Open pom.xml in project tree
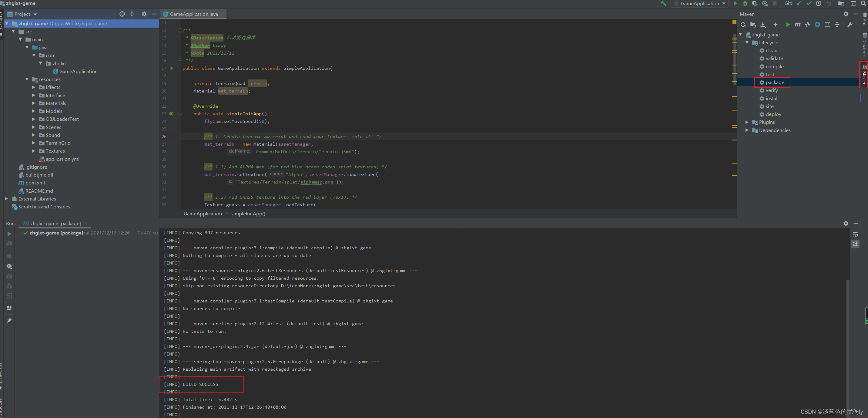The height and width of the screenshot is (418, 868). pyautogui.click(x=35, y=183)
